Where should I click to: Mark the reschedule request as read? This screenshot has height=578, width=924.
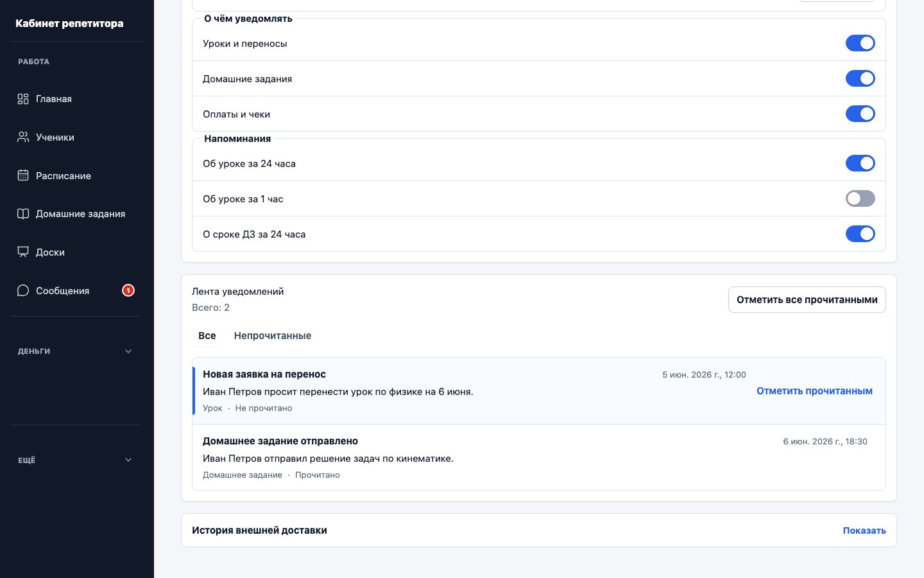tap(814, 391)
